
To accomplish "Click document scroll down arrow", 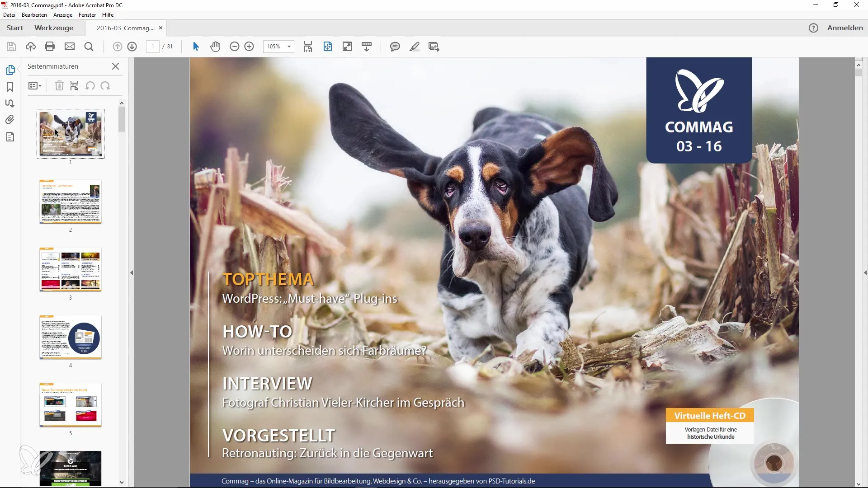I will tap(859, 484).
